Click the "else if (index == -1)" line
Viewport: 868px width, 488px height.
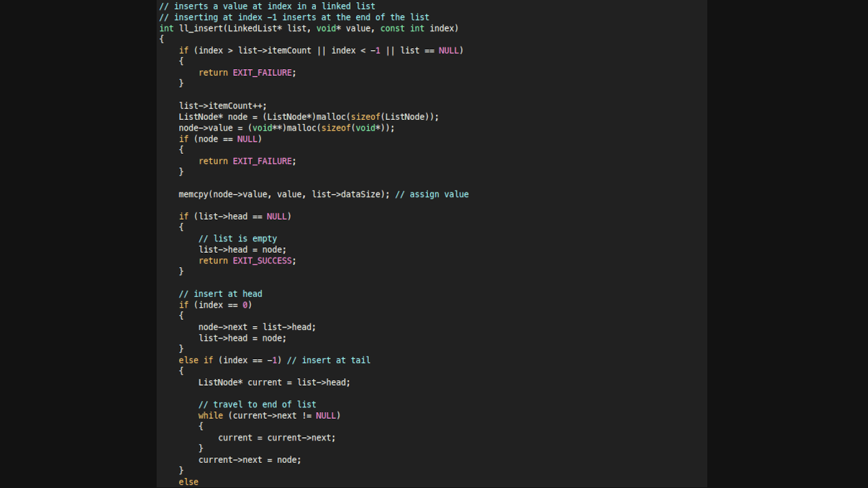coord(231,360)
